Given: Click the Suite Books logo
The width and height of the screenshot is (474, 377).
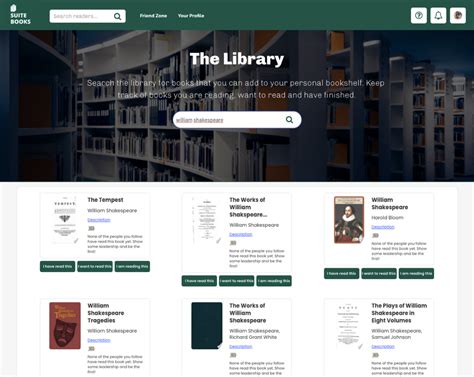Looking at the screenshot, I should [x=20, y=14].
